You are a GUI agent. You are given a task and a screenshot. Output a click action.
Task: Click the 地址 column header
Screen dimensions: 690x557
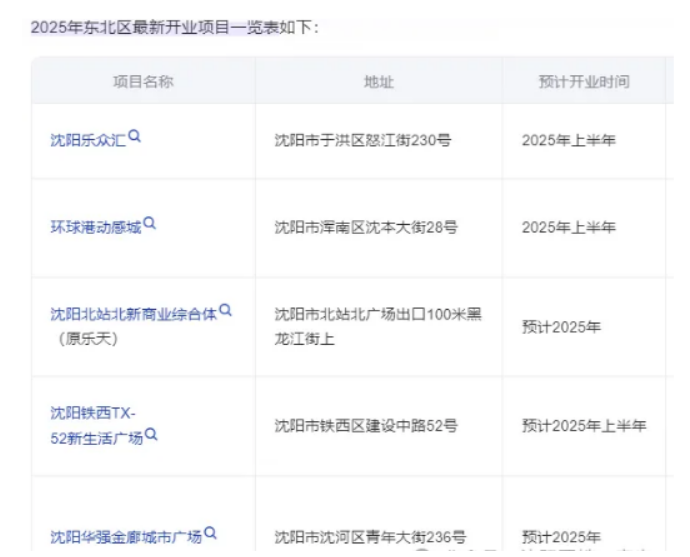(x=379, y=82)
